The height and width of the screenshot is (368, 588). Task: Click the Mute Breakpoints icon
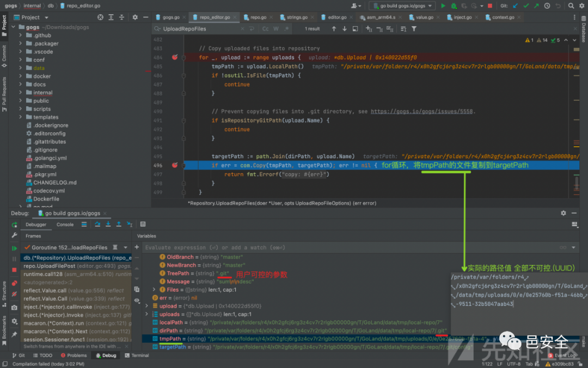pyautogui.click(x=14, y=294)
